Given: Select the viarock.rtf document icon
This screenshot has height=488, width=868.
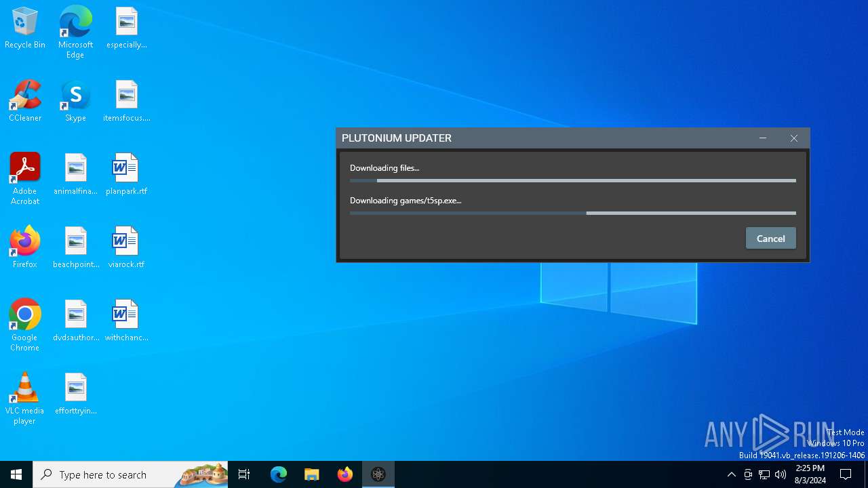Looking at the screenshot, I should [x=126, y=248].
